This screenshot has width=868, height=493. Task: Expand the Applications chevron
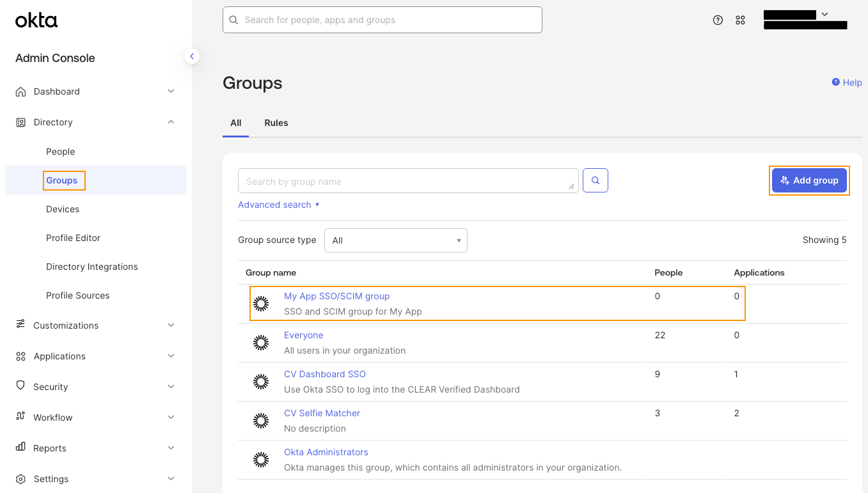click(171, 356)
